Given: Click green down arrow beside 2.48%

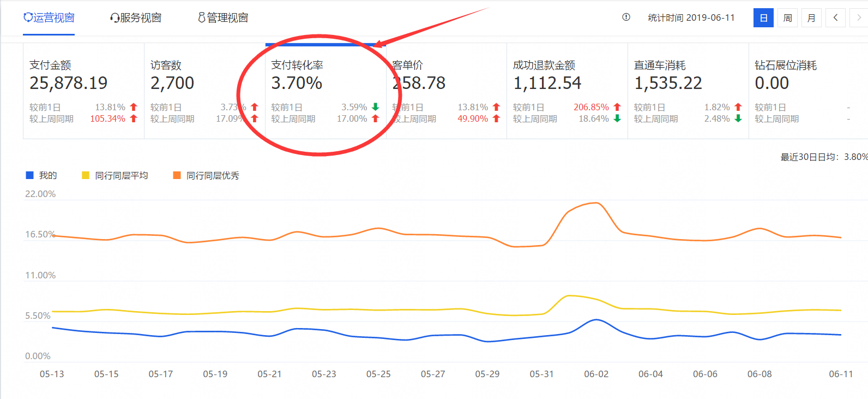Looking at the screenshot, I should coord(738,118).
